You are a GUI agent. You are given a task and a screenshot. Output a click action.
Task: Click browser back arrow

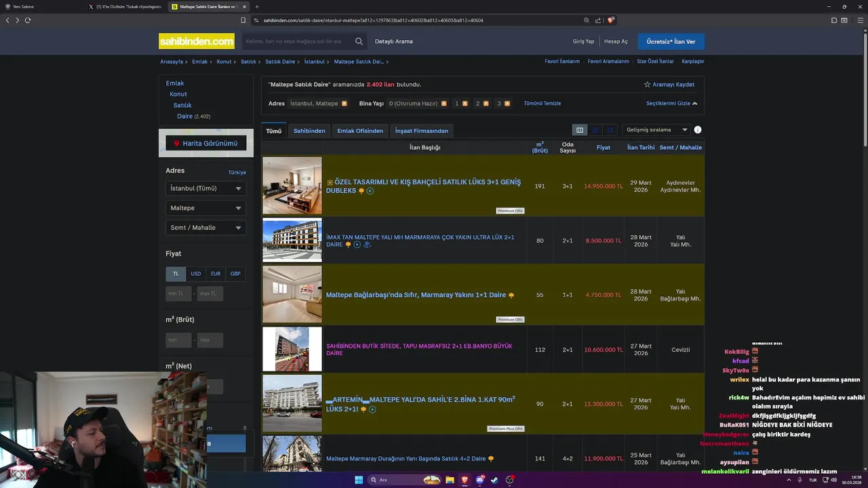click(x=7, y=20)
